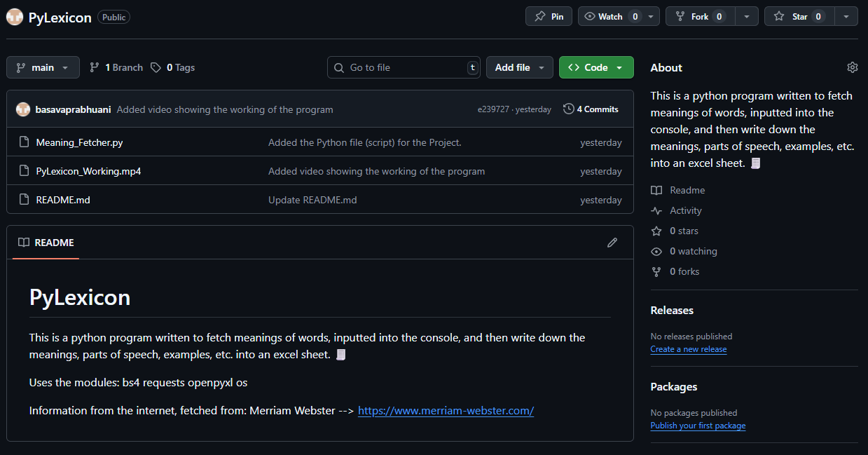The height and width of the screenshot is (455, 868).
Task: Click the PyLexicon owner avatar in header
Action: [x=15, y=17]
